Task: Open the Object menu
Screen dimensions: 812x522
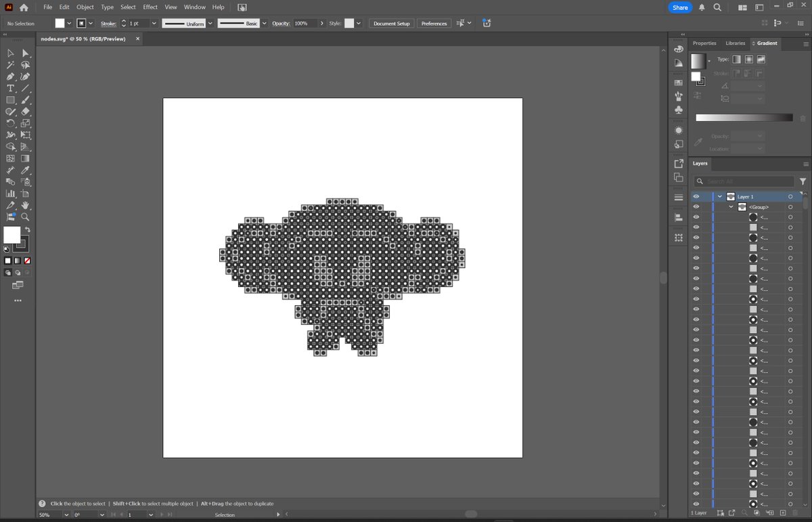Action: (x=85, y=7)
